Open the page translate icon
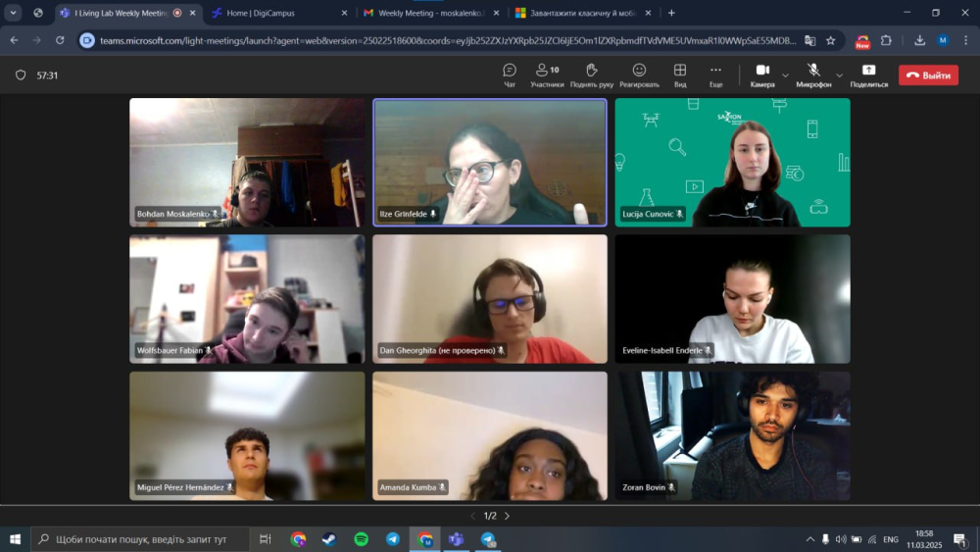 [810, 40]
